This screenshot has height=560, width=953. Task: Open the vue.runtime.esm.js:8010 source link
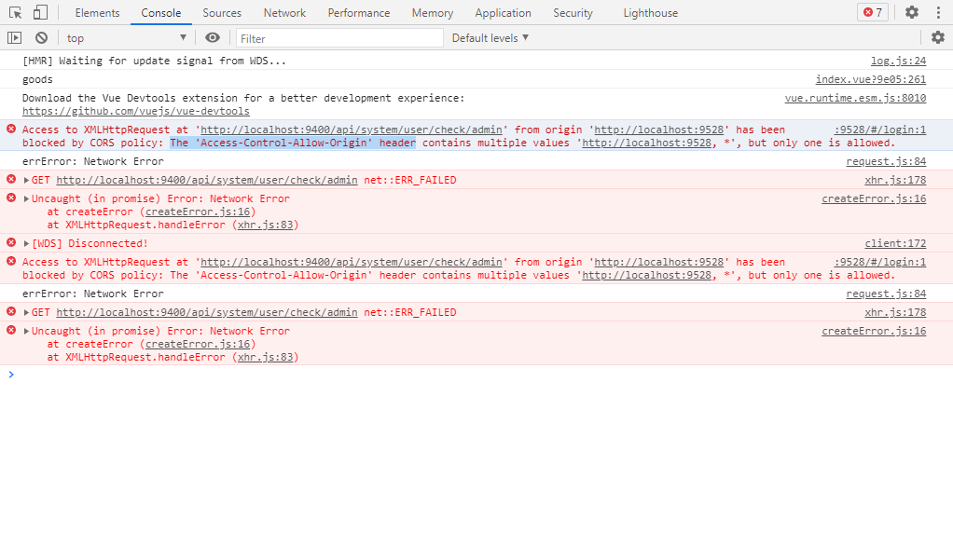855,98
